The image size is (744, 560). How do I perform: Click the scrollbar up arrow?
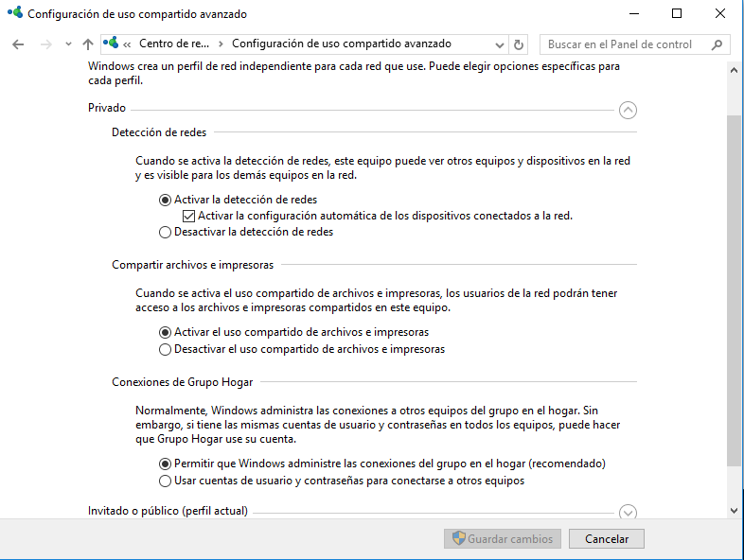click(734, 70)
